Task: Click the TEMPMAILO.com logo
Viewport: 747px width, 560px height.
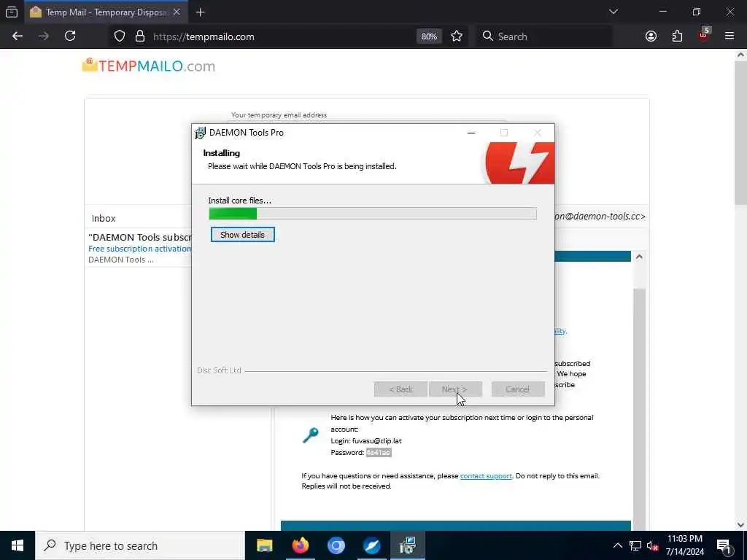Action: (x=148, y=66)
